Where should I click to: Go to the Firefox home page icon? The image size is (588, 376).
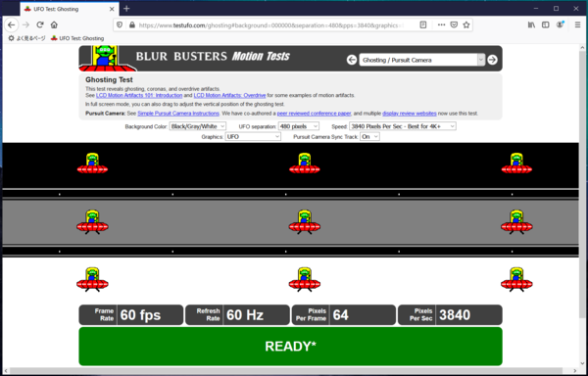tap(54, 25)
